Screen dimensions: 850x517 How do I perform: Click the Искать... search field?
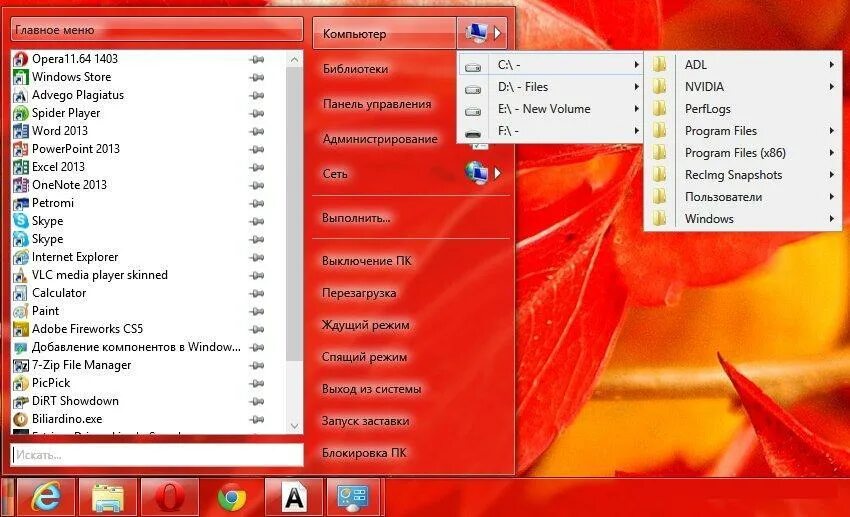click(157, 455)
